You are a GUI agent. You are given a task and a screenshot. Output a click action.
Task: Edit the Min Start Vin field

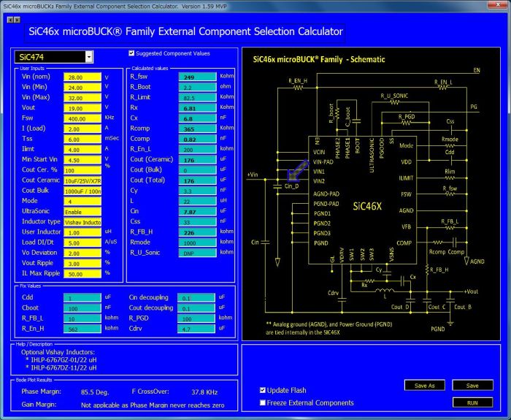pyautogui.click(x=82, y=160)
